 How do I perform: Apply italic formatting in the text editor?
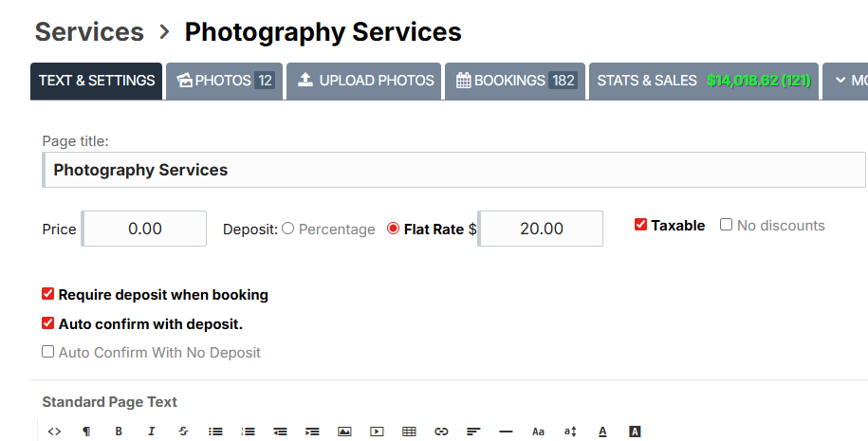click(151, 431)
